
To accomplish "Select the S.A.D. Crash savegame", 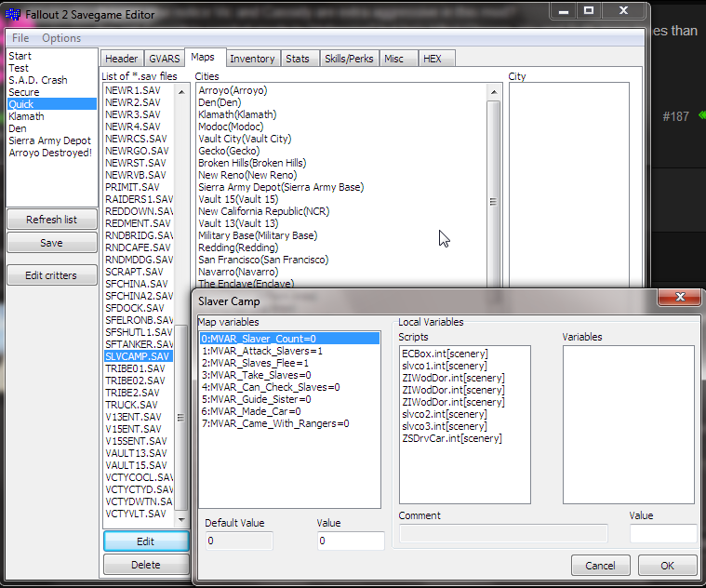I will tap(52, 80).
